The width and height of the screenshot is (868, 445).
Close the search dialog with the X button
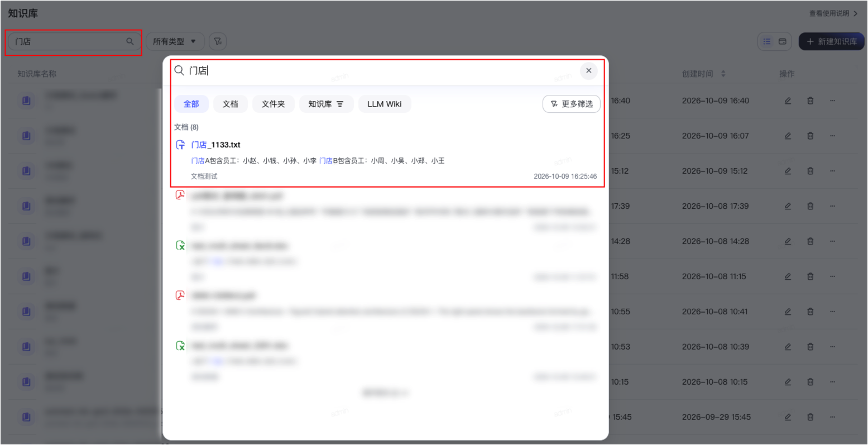(588, 70)
